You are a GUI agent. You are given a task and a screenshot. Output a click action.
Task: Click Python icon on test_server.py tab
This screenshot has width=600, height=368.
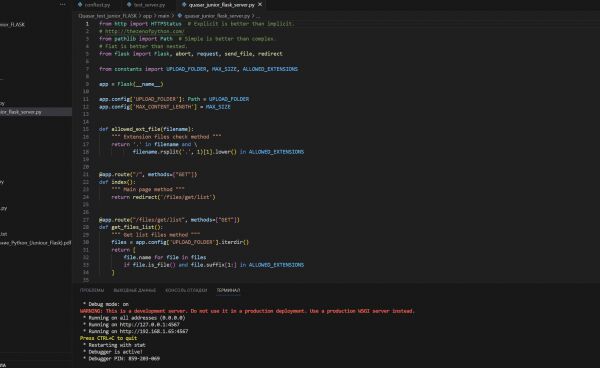[129, 5]
